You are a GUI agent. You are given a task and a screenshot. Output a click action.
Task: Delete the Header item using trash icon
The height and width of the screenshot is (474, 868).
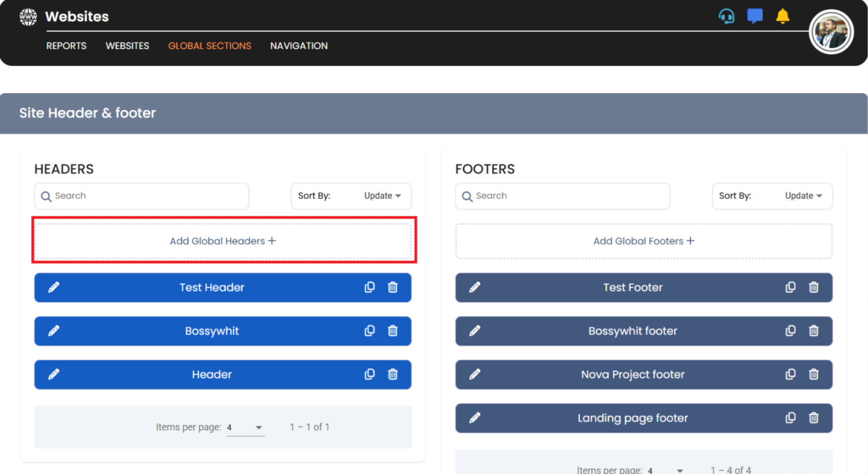pyautogui.click(x=392, y=375)
